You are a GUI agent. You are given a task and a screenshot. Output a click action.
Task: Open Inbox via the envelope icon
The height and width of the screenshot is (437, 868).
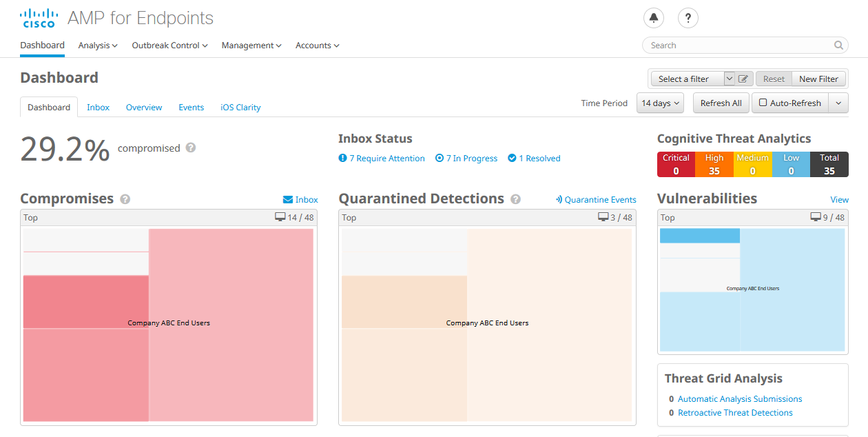coord(287,199)
